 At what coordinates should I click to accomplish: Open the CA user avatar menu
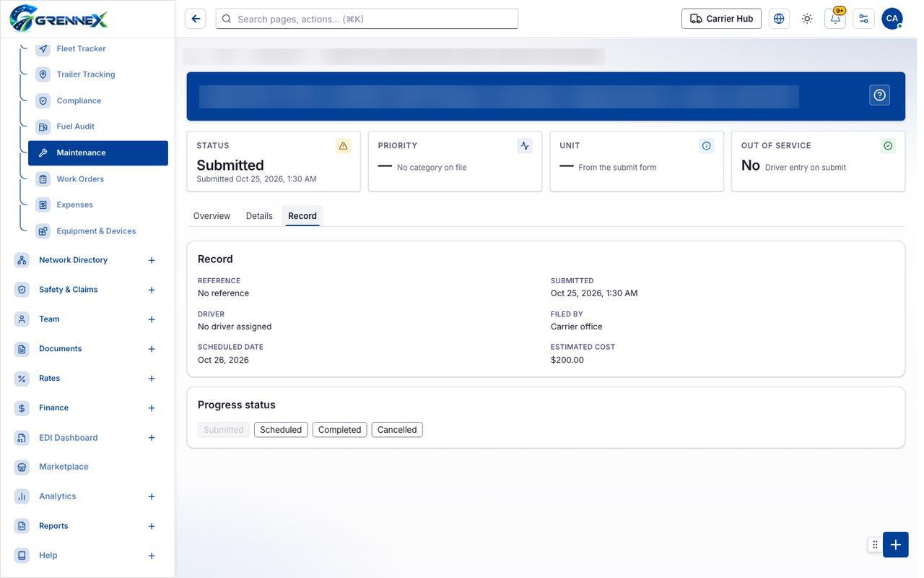(892, 19)
